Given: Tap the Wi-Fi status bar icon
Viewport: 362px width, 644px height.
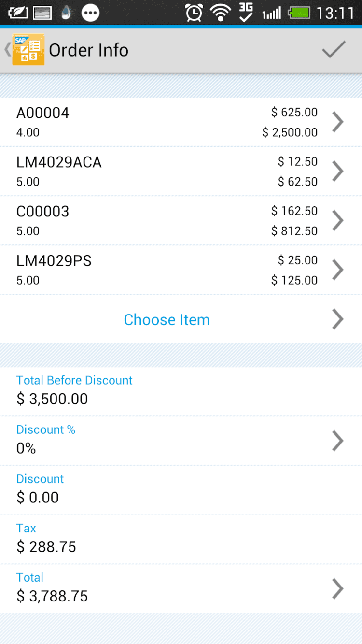Looking at the screenshot, I should click(220, 13).
